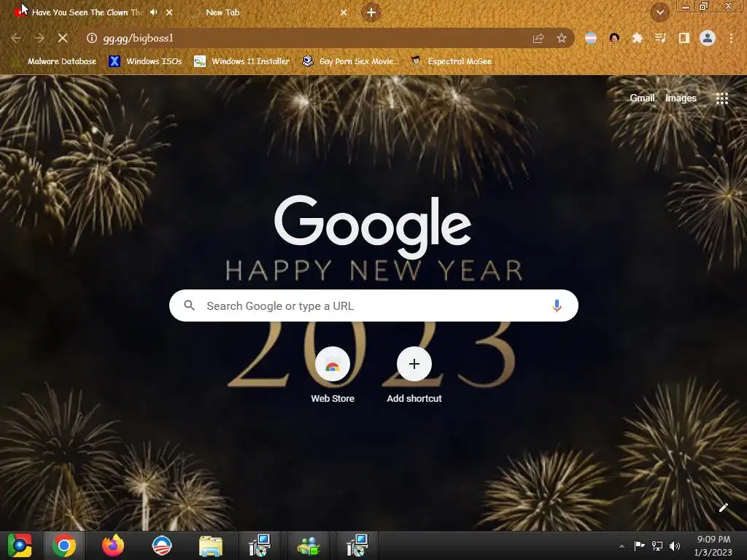Open the first installer icon on taskbar
The image size is (747, 560).
[260, 545]
